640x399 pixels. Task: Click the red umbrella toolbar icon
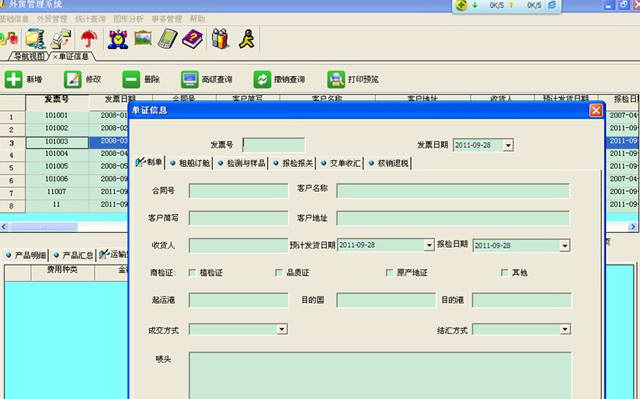coord(89,39)
